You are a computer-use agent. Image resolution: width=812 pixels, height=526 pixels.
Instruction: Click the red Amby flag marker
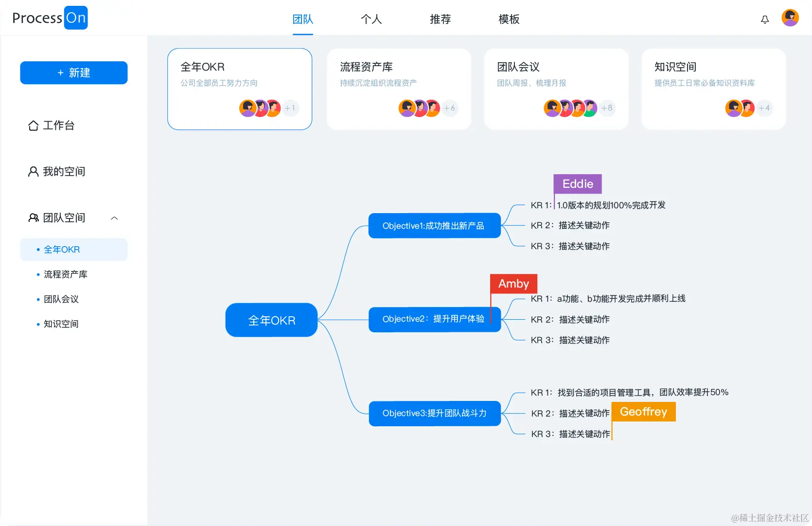[x=513, y=283]
